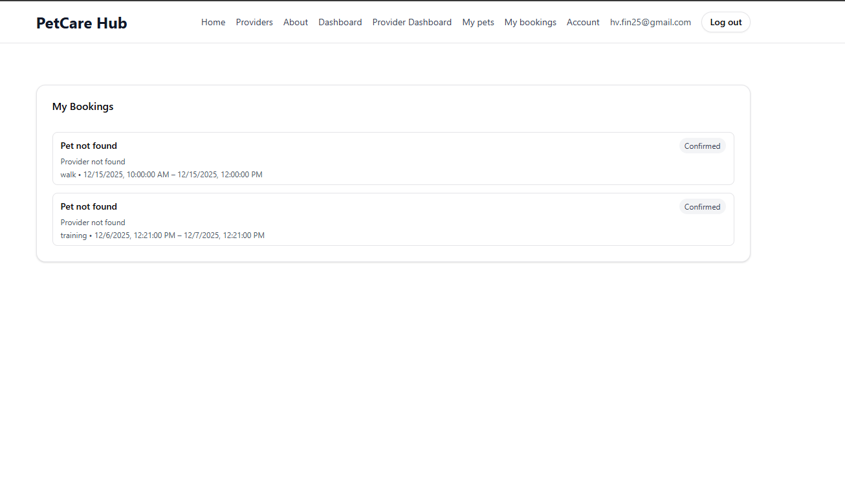Viewport: 845px width, 504px height.
Task: Click the walk booking date range text
Action: tap(171, 174)
